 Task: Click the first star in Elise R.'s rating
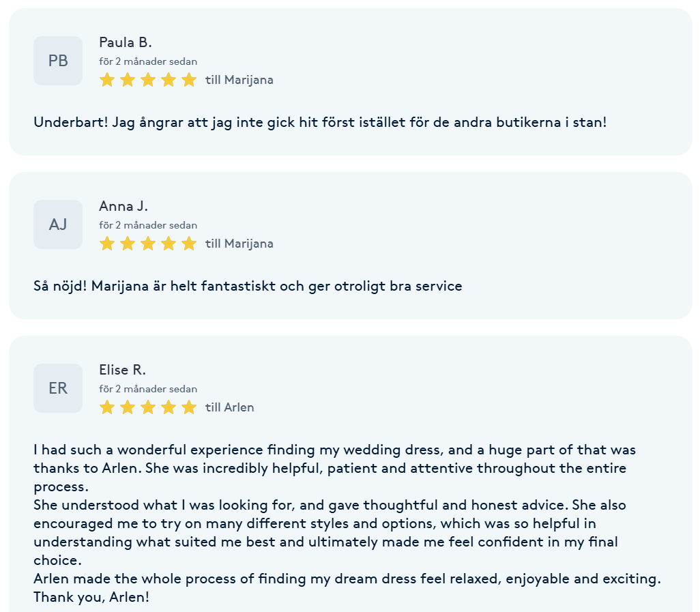(x=107, y=407)
